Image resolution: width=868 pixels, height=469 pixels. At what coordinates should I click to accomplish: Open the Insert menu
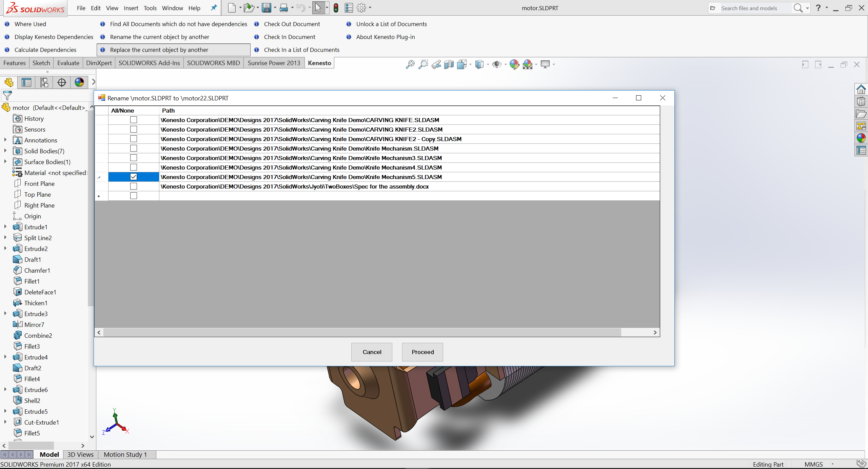pyautogui.click(x=131, y=8)
